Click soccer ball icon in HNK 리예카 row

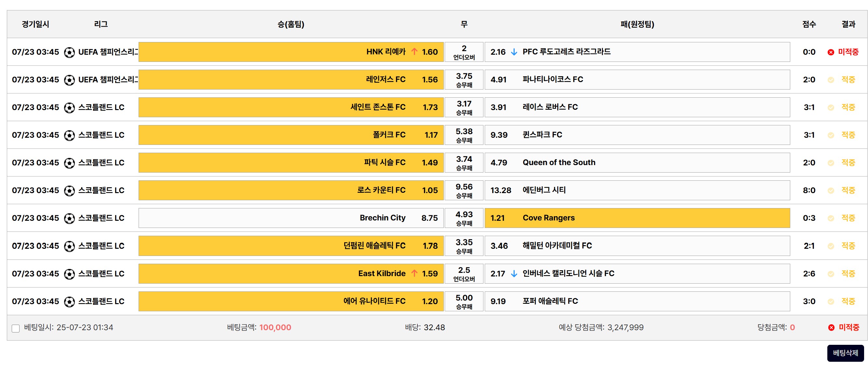coord(69,52)
